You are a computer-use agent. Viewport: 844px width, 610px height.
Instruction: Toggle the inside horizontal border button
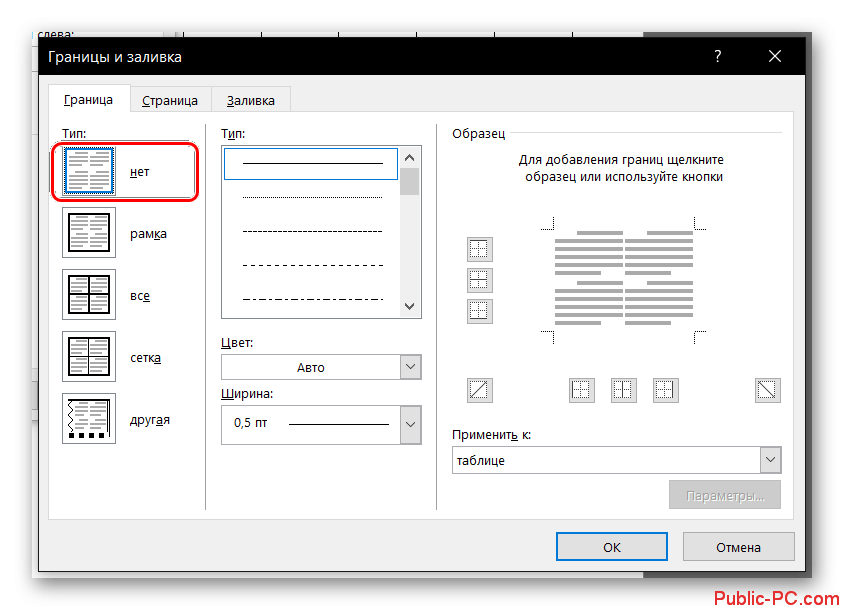coord(480,280)
